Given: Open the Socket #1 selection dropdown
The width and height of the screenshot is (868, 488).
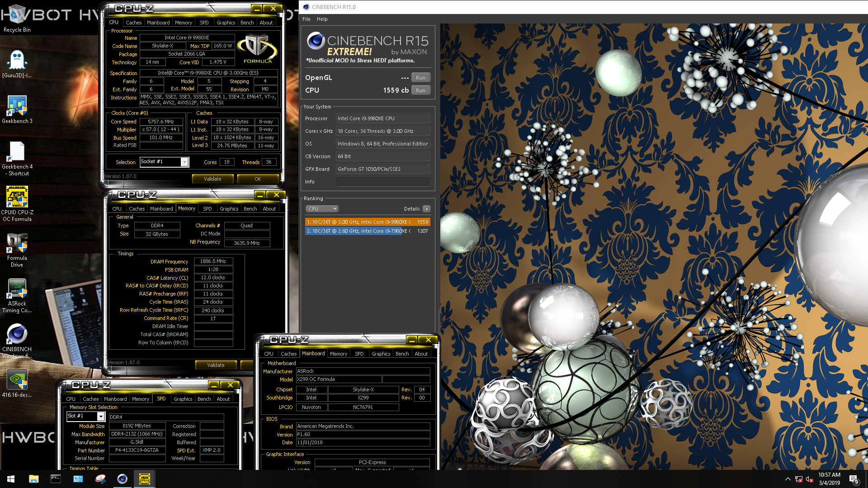Looking at the screenshot, I should point(164,162).
